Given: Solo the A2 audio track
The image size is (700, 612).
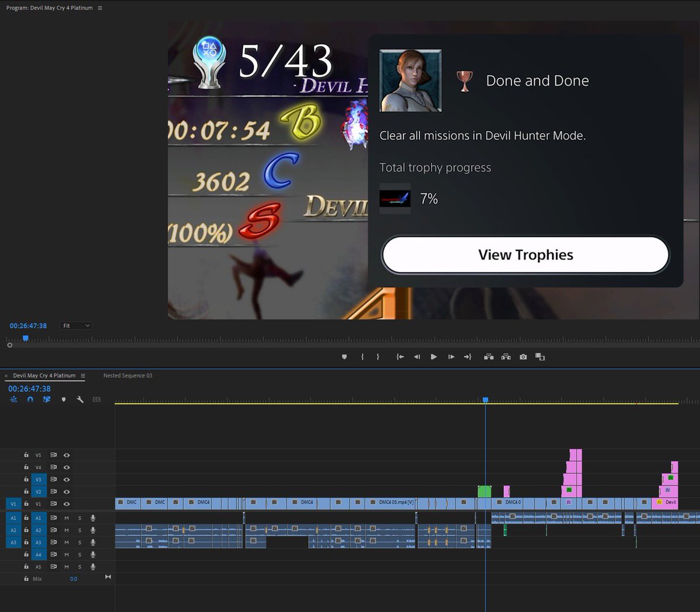Looking at the screenshot, I should click(80, 530).
